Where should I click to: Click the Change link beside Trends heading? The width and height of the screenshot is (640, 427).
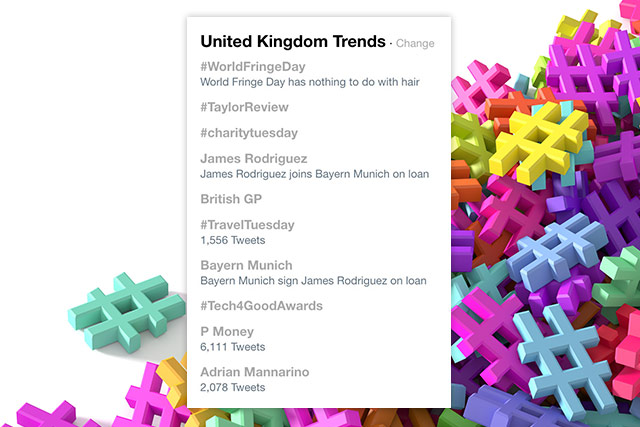pyautogui.click(x=415, y=43)
